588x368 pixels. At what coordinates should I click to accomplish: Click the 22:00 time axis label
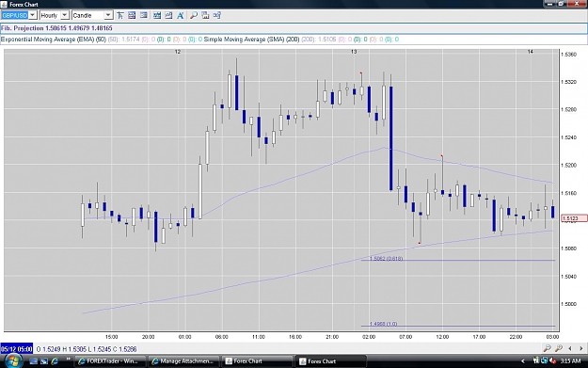pos(516,337)
